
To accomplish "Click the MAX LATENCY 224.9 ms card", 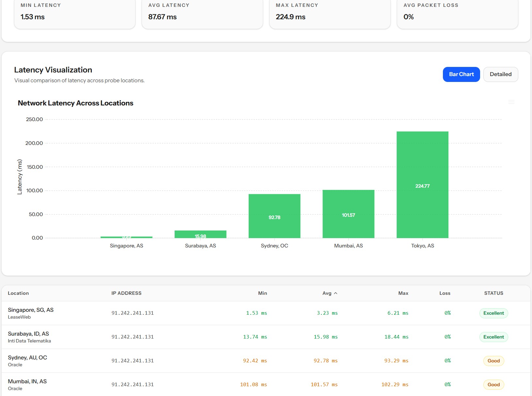I will [330, 14].
